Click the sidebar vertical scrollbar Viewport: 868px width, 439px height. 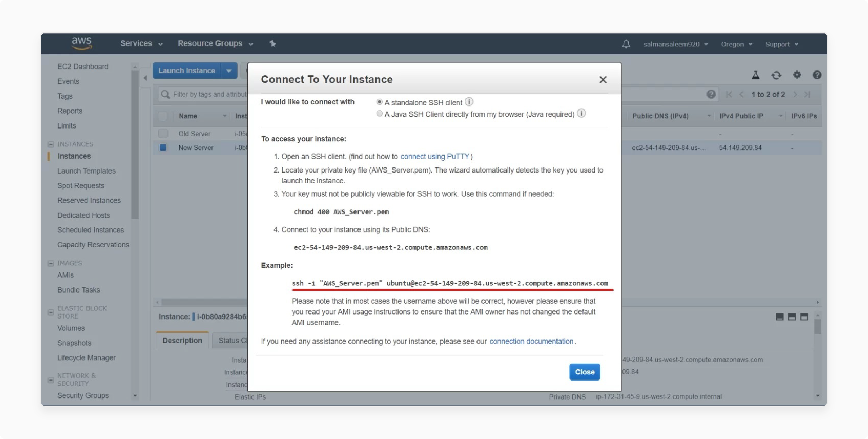coord(135,145)
